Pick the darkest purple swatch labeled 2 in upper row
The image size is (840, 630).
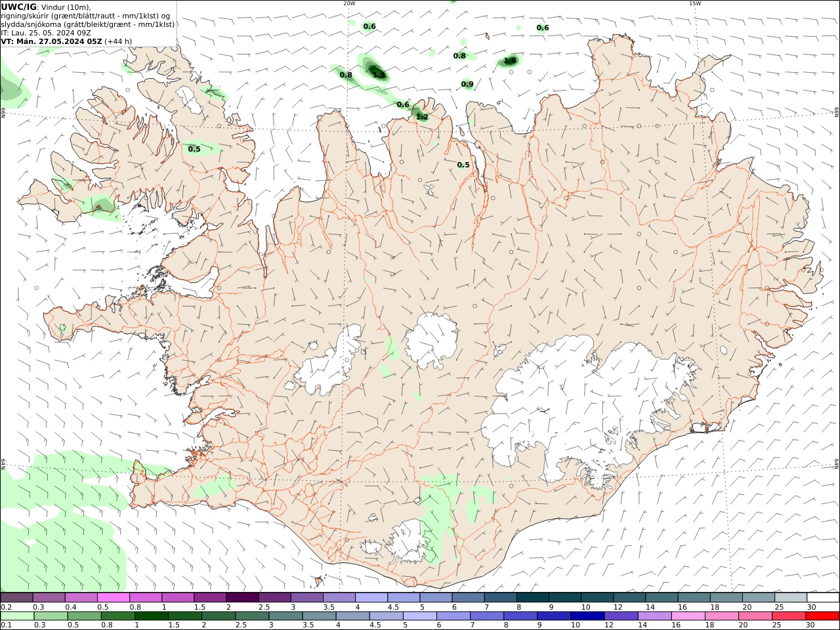242,597
